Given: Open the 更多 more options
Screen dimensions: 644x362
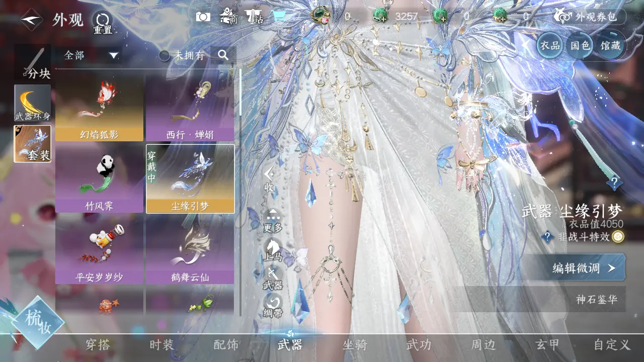Looking at the screenshot, I should click(273, 221).
